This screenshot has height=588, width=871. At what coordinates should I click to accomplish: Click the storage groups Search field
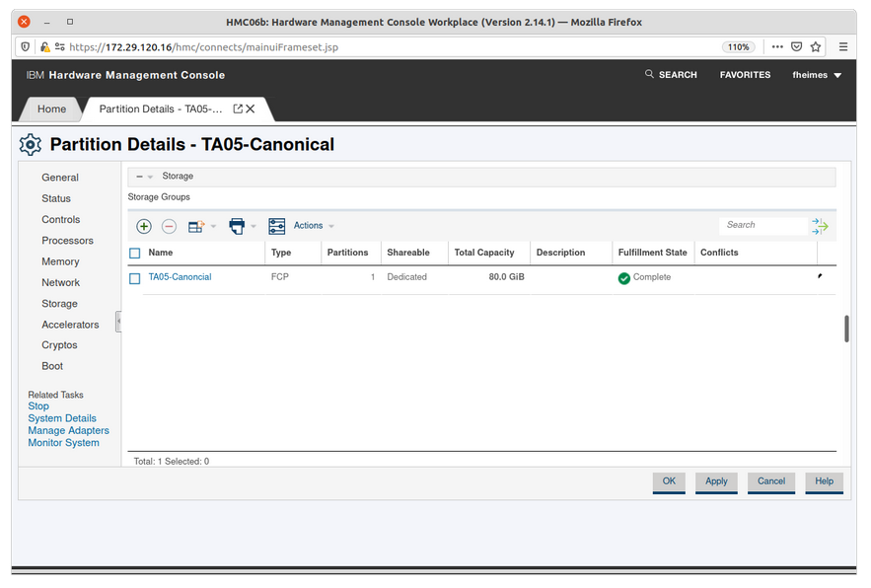coord(761,225)
